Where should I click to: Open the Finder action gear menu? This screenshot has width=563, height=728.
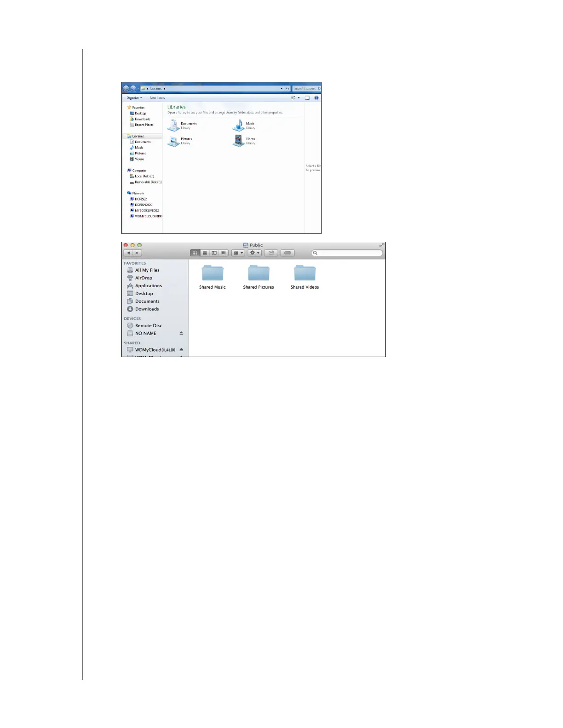[x=254, y=253]
